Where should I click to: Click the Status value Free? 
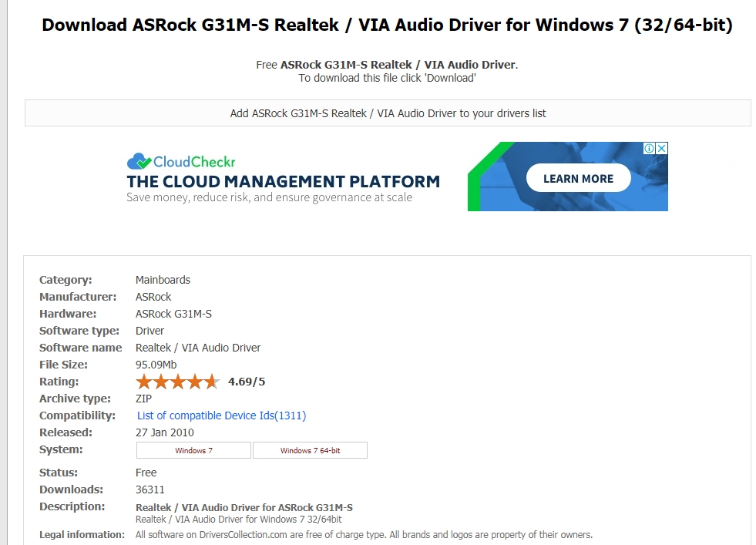(146, 473)
